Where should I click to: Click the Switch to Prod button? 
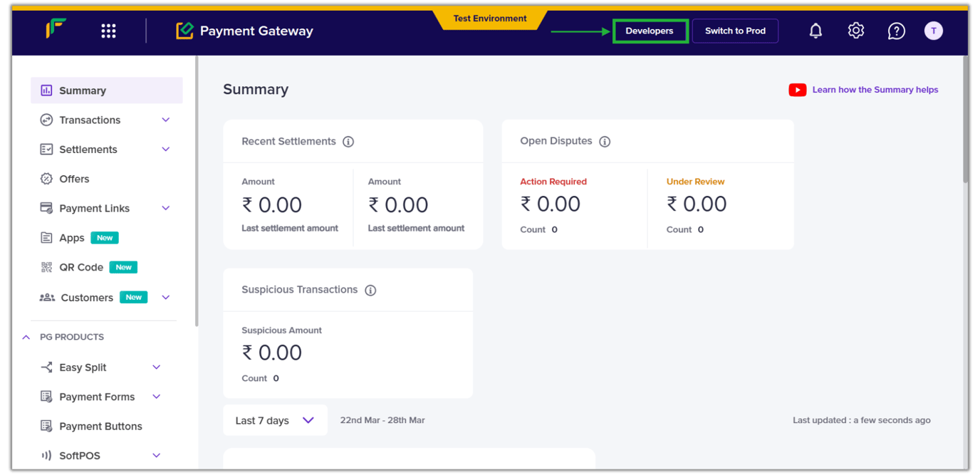(735, 31)
